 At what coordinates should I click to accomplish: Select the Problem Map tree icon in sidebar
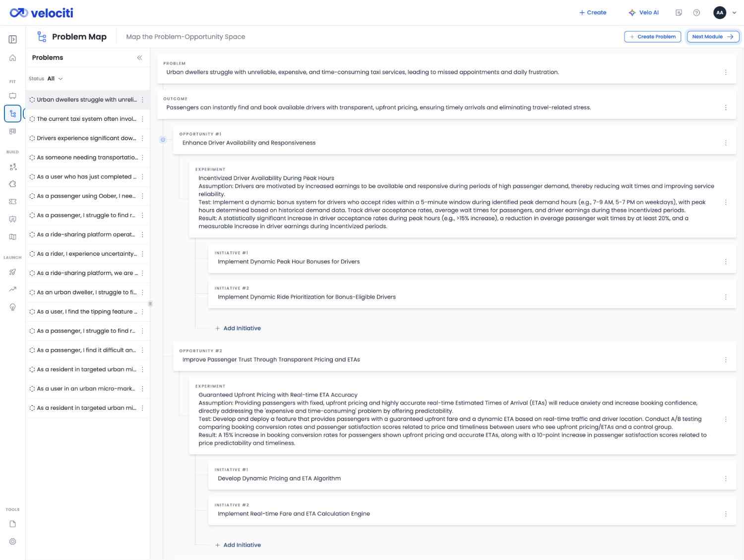(x=13, y=113)
